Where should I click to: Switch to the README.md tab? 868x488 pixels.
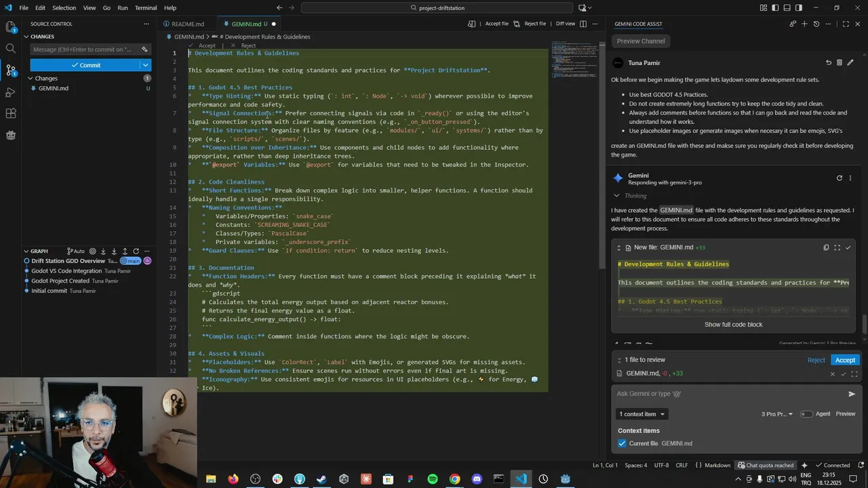[187, 24]
